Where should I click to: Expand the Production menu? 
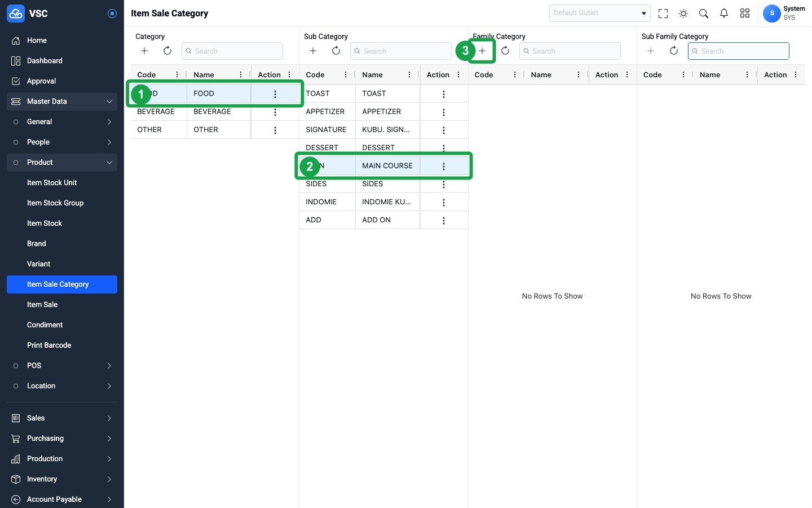click(62, 459)
